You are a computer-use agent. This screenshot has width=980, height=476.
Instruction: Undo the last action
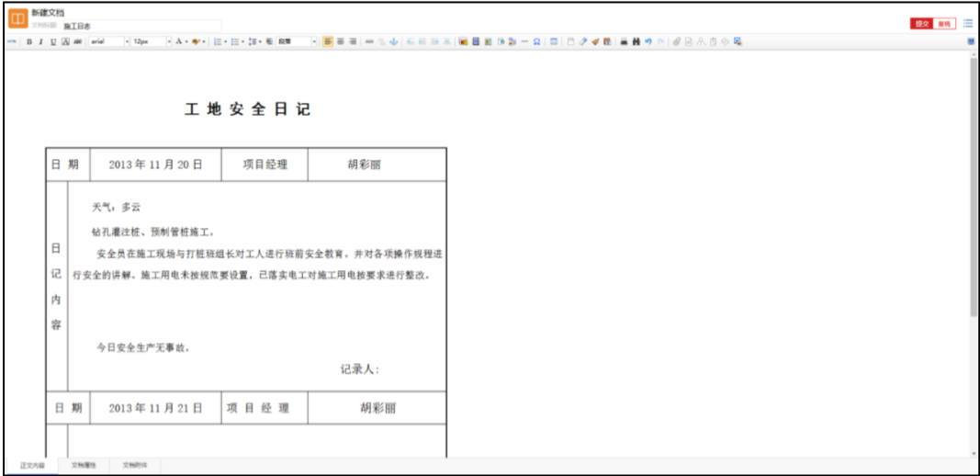pyautogui.click(x=648, y=42)
